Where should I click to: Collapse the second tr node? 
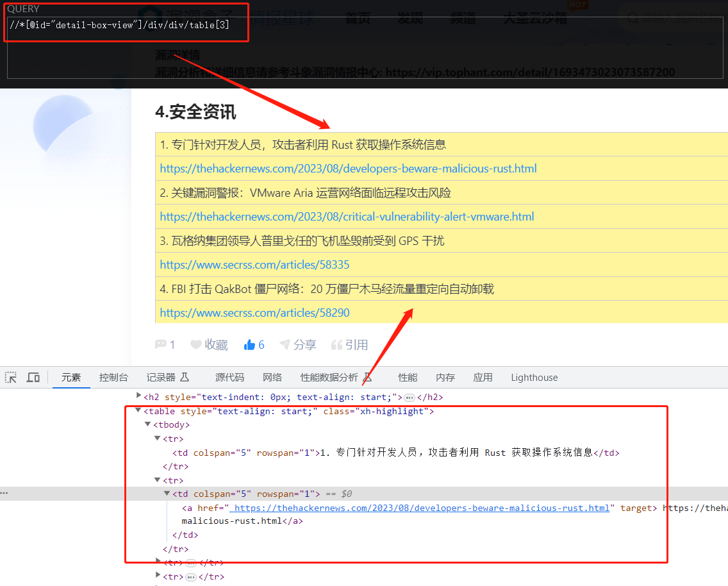(x=158, y=480)
